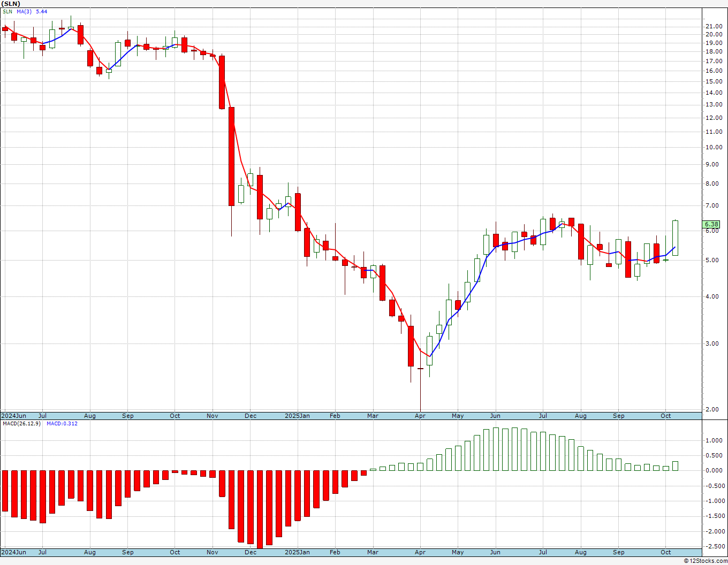Image resolution: width=728 pixels, height=565 pixels.
Task: Select the large red November crash candle
Action: coord(231,156)
